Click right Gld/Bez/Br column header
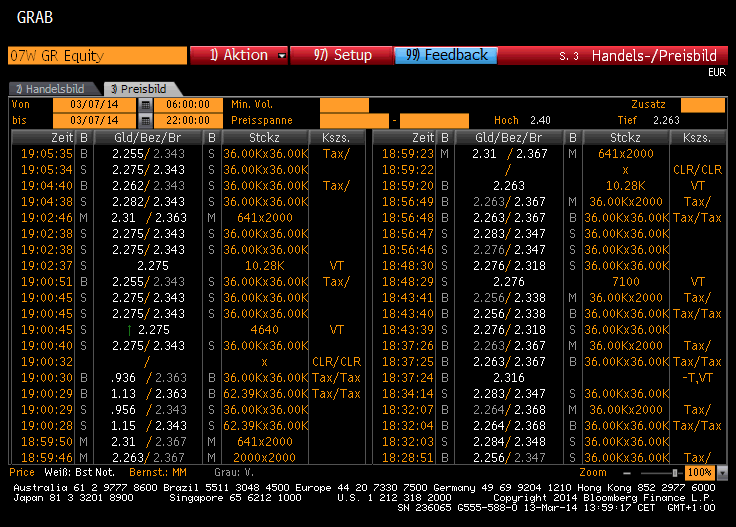The height and width of the screenshot is (527, 736). pyautogui.click(x=509, y=138)
